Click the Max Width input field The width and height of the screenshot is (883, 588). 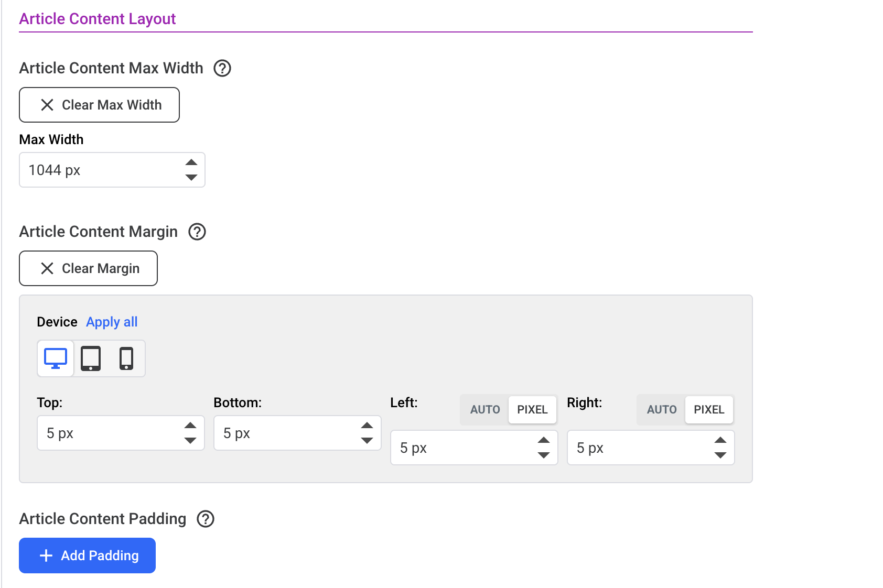100,170
